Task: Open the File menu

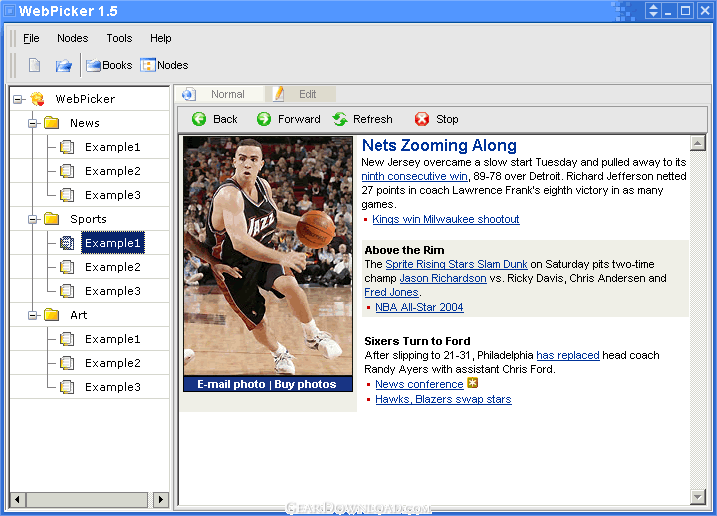Action: [31, 38]
